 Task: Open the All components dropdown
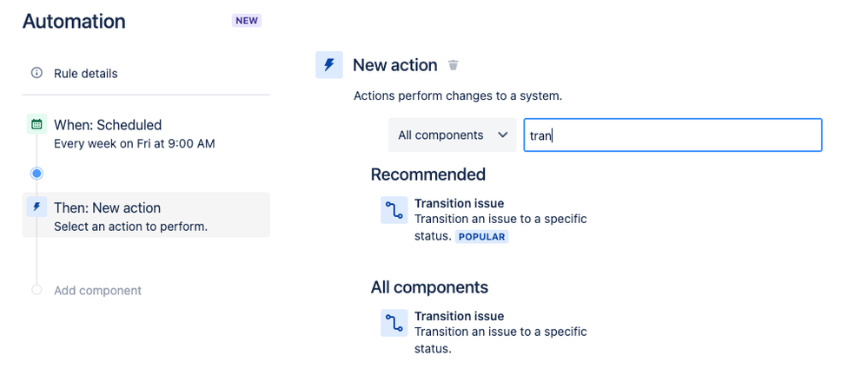(x=453, y=135)
